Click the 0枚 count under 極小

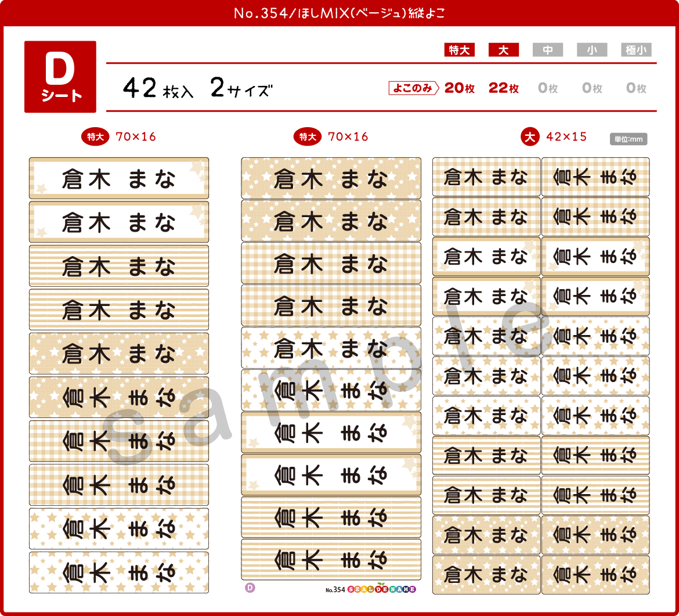(636, 88)
